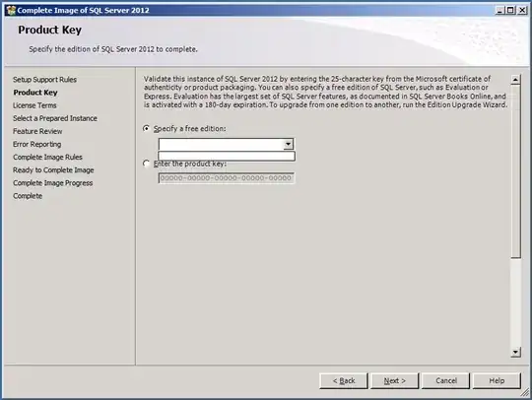532x400 pixels.
Task: Select the 'Specify a free edition' radio button
Action: coord(146,129)
